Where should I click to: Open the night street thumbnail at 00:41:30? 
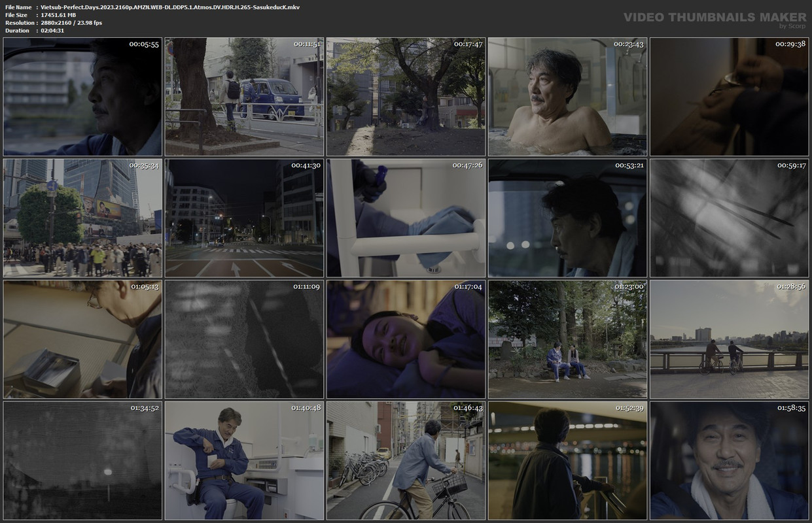tap(244, 218)
